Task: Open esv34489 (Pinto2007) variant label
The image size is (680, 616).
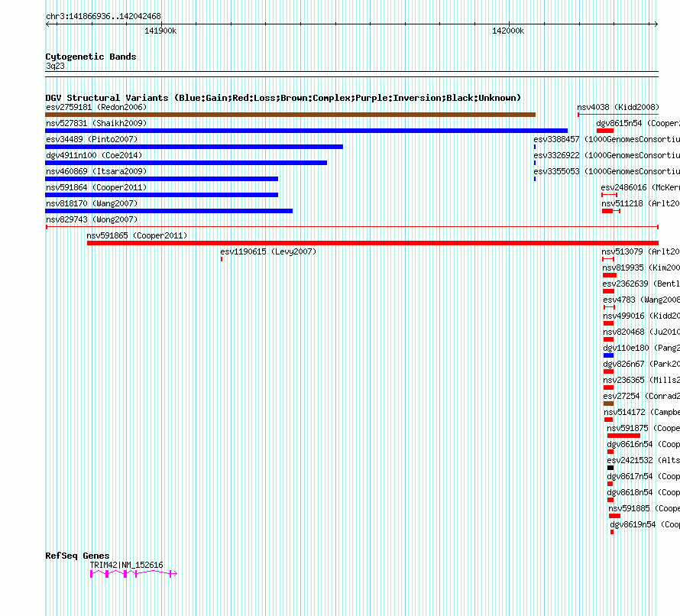Action: click(x=92, y=139)
